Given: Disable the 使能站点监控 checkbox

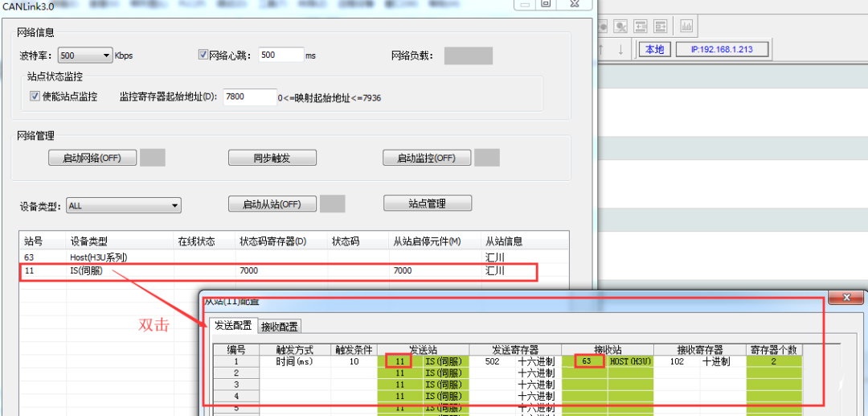Looking at the screenshot, I should tap(35, 97).
